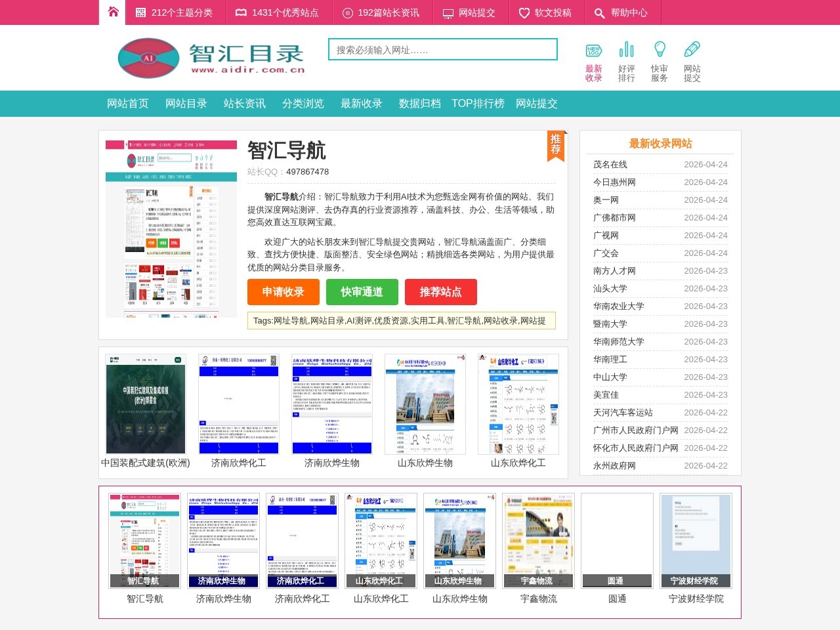The width and height of the screenshot is (840, 630).
Task: Click the 申请收录 orange button
Action: point(282,292)
